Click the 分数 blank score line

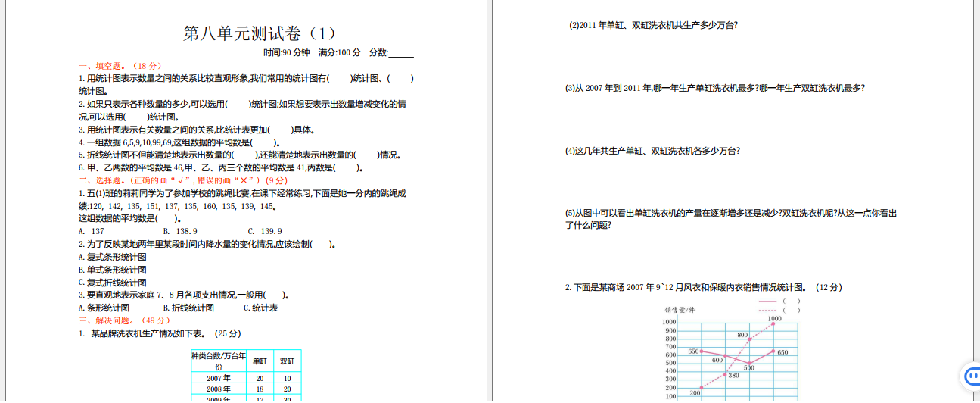[400, 53]
